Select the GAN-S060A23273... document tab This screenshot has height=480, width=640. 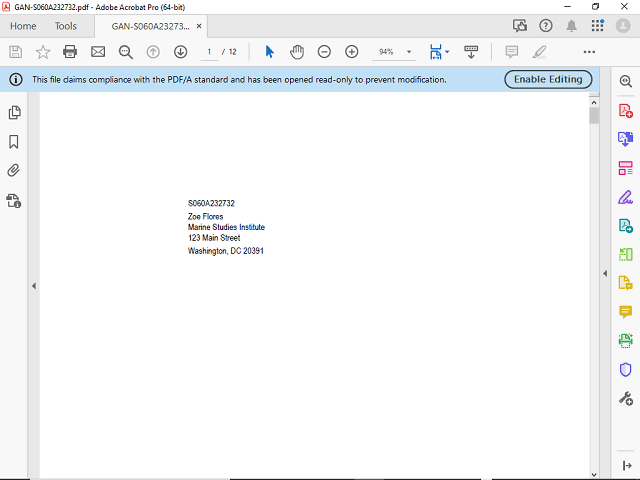(150, 26)
